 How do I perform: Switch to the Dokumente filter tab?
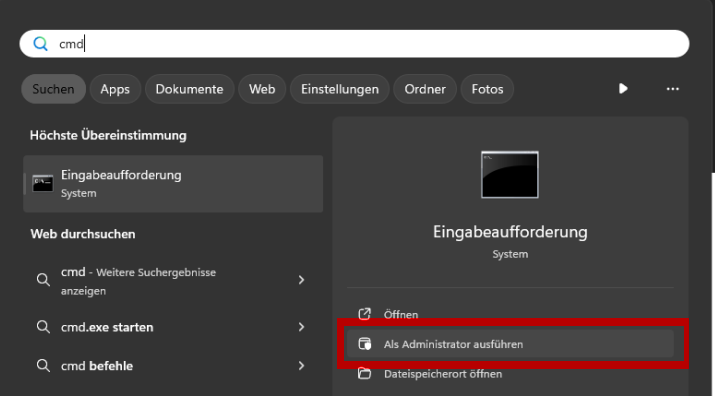pyautogui.click(x=189, y=89)
